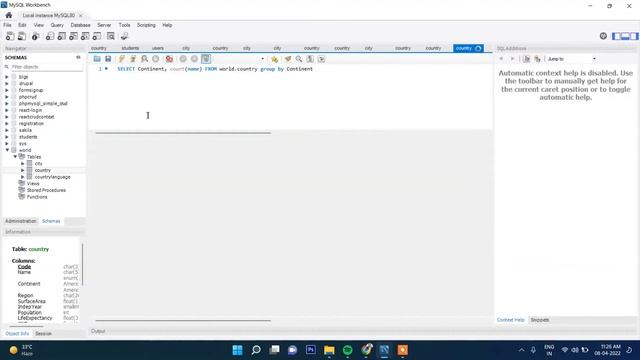Open a script file in the query editor
This screenshot has width=640, height=360.
97,59
